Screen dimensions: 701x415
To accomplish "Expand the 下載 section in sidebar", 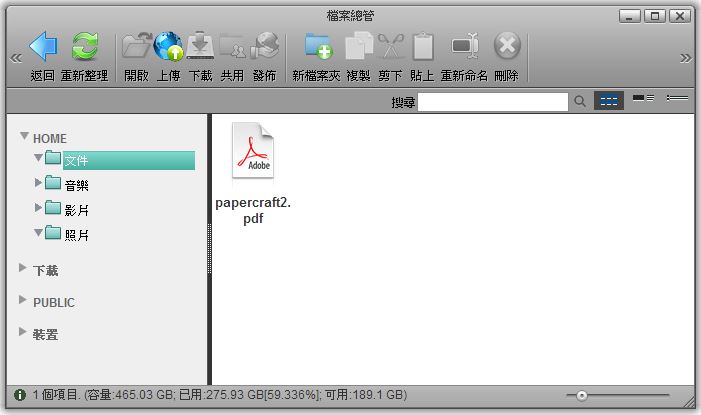I will 24,269.
